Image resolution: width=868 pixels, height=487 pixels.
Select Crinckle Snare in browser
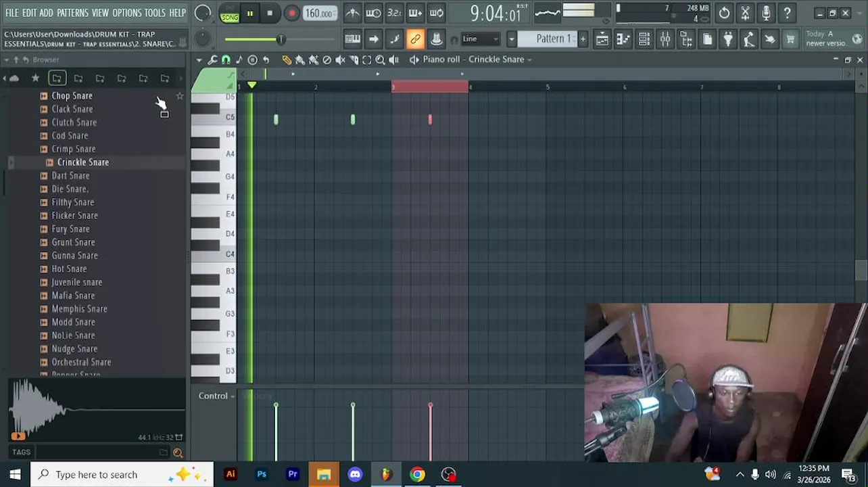click(83, 162)
